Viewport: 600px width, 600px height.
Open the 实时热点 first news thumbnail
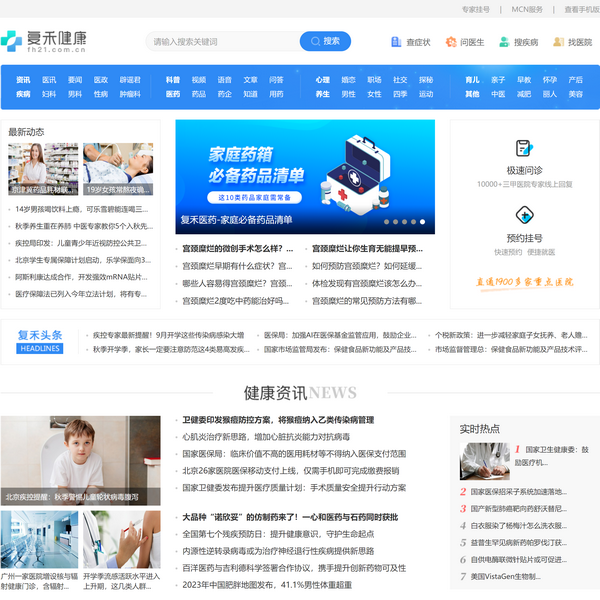pos(484,461)
